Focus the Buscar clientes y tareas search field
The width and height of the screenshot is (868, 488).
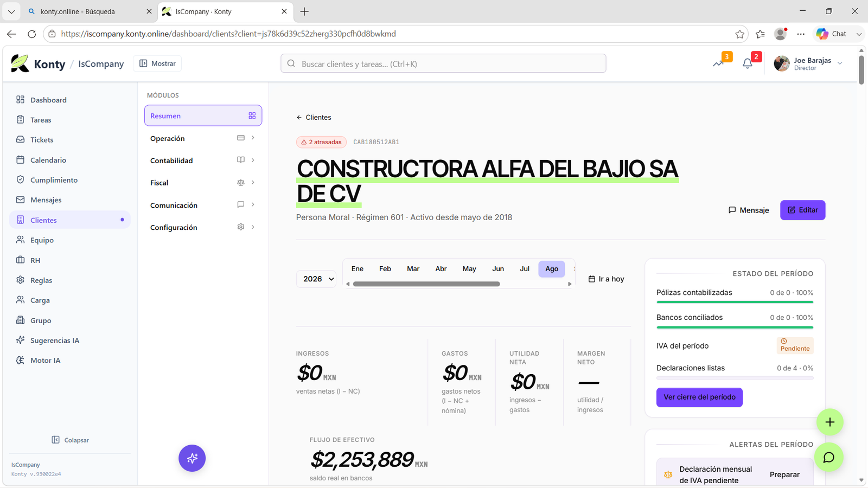point(443,63)
